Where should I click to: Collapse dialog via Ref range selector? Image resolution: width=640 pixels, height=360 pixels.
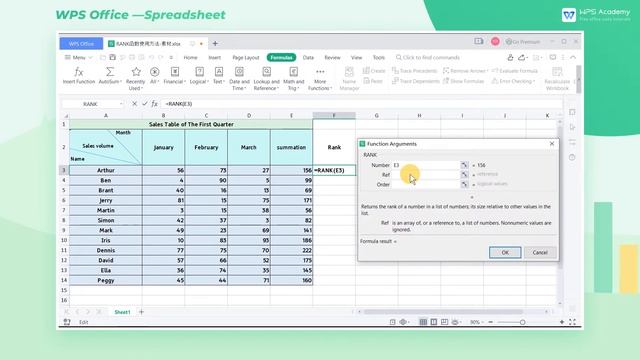coord(464,175)
